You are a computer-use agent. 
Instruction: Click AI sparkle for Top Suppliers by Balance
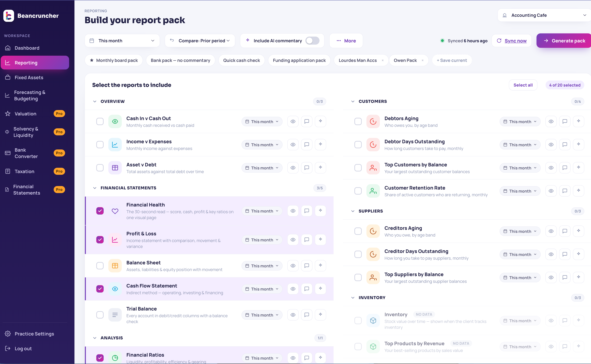pos(579,277)
